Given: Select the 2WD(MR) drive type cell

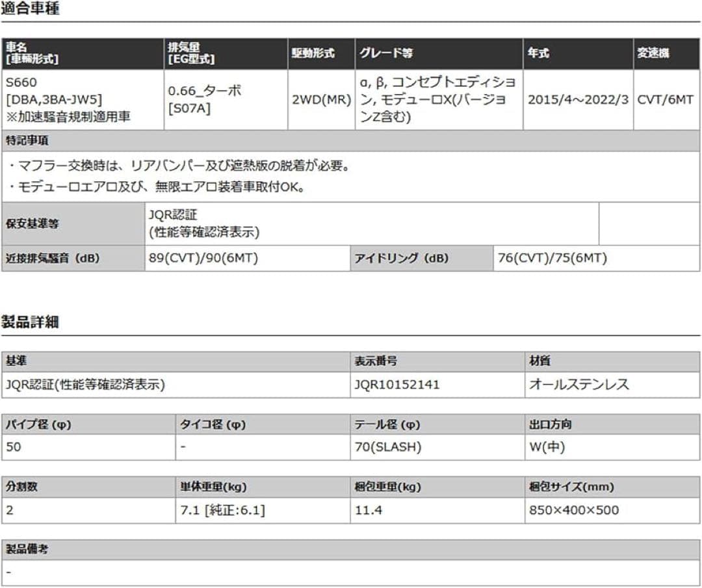Looking at the screenshot, I should click(x=322, y=99).
